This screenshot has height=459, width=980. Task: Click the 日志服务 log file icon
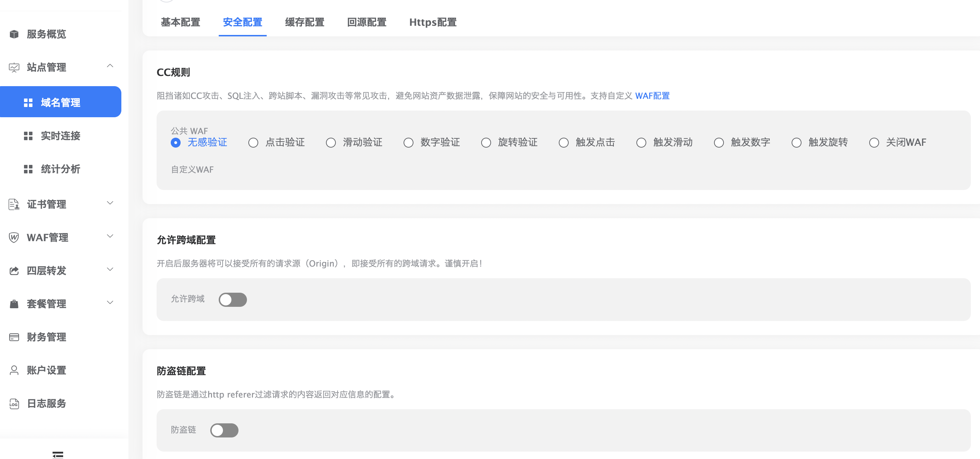14,403
